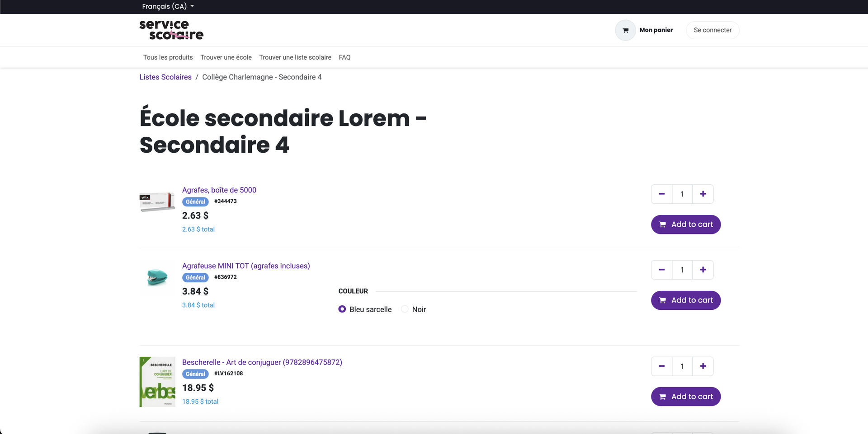Decrease quantity of Bescherelle book

pyautogui.click(x=661, y=366)
